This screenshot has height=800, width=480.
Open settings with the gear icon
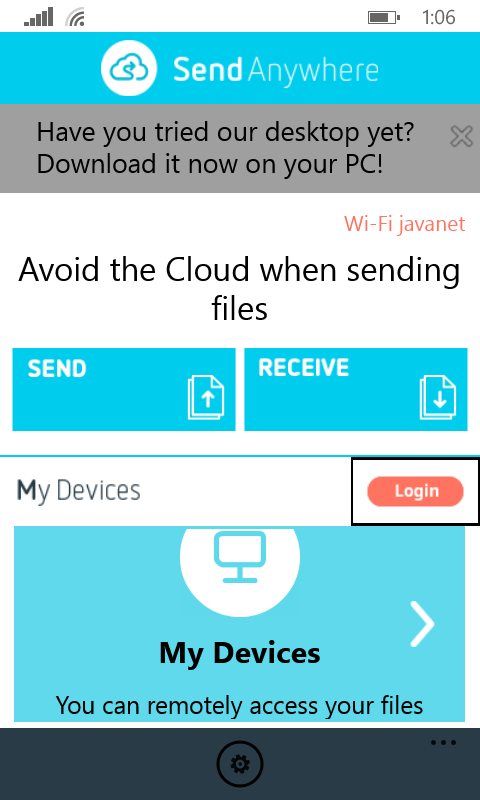[240, 764]
